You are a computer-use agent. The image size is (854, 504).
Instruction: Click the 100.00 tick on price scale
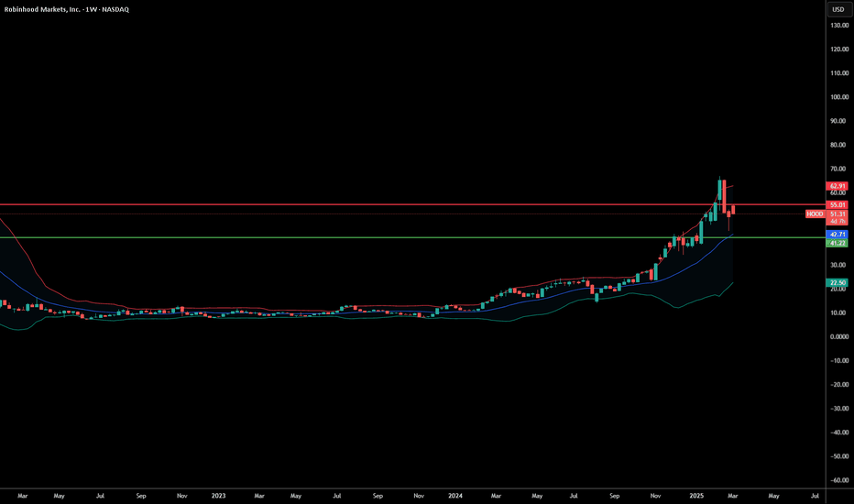(x=838, y=97)
